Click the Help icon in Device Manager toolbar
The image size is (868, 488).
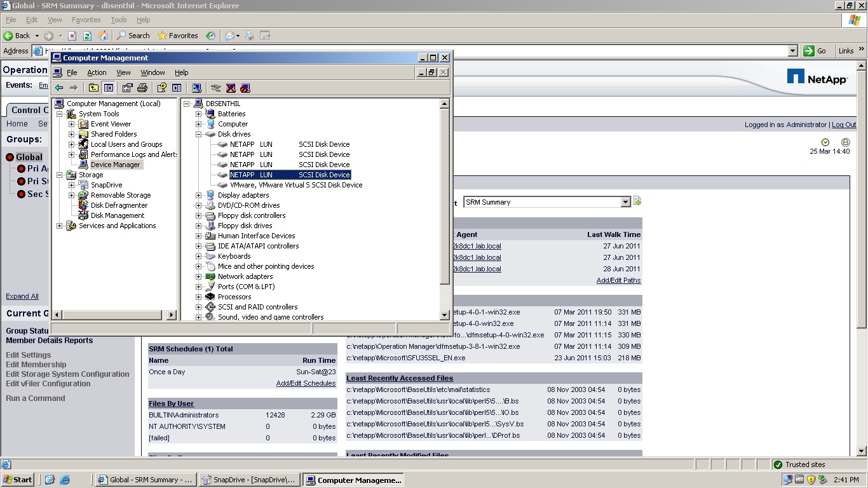[160, 87]
